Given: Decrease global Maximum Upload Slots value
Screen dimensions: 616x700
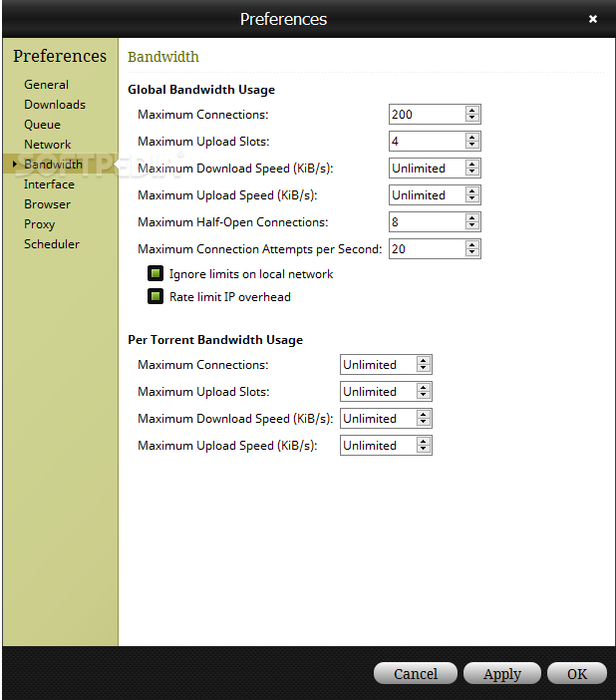Looking at the screenshot, I should click(471, 145).
